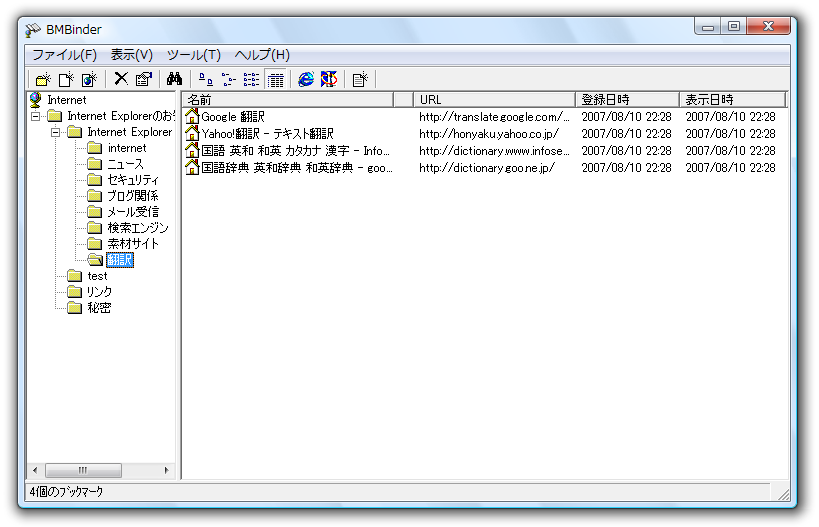819x527 pixels.
Task: Sort by the 名前 column header
Action: pos(288,99)
